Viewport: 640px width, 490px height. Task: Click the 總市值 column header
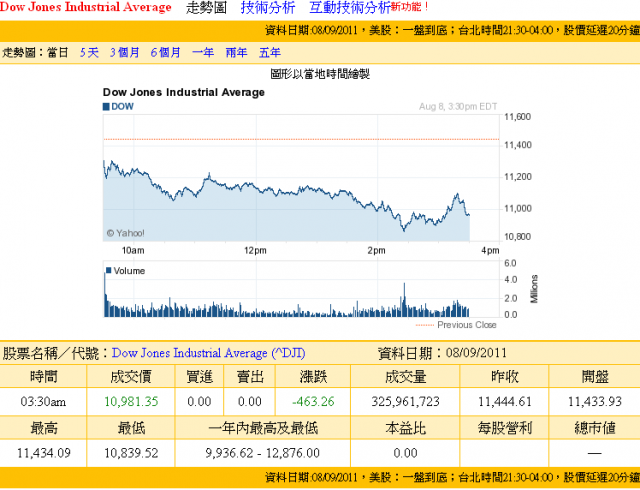click(x=595, y=428)
